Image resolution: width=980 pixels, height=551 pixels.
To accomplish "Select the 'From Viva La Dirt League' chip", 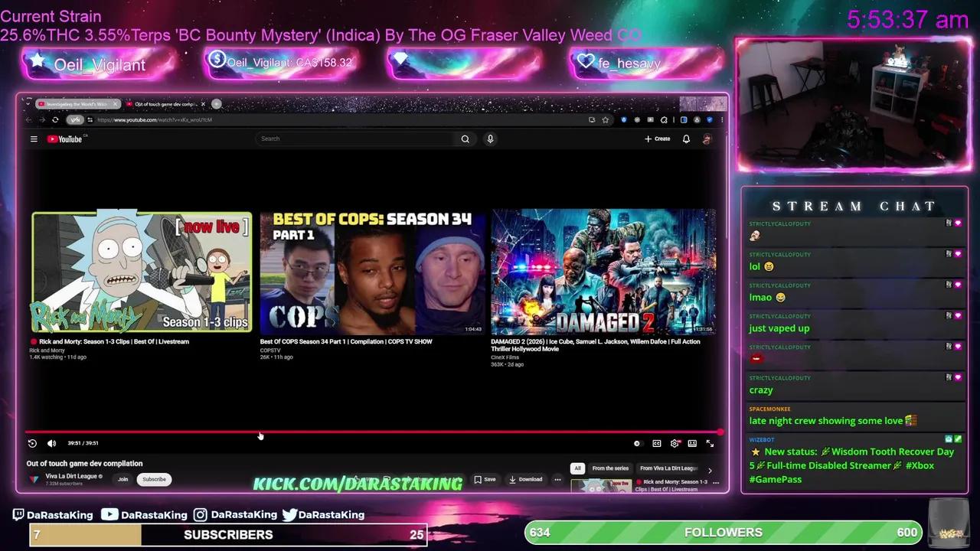I will 668,468.
